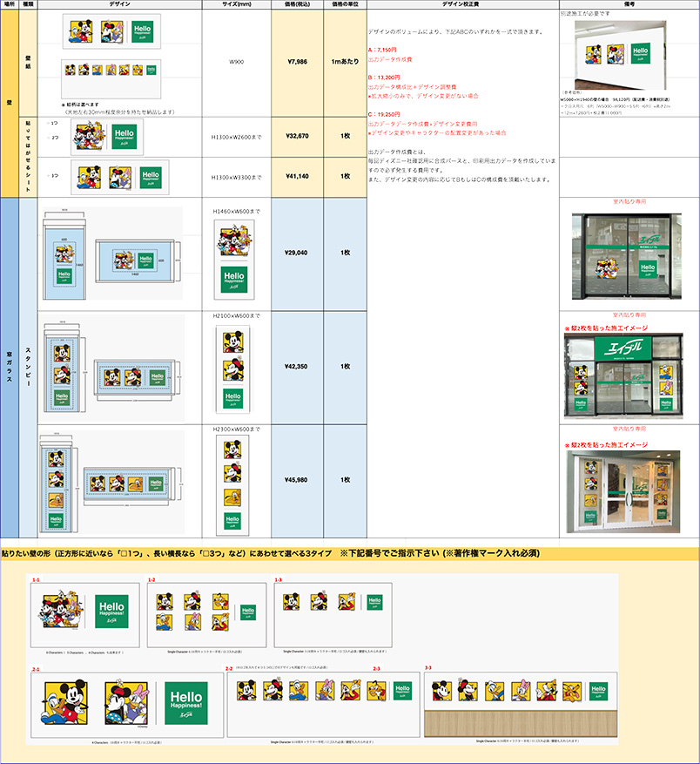Select the design image in the ¥41,140 row

pos(120,178)
